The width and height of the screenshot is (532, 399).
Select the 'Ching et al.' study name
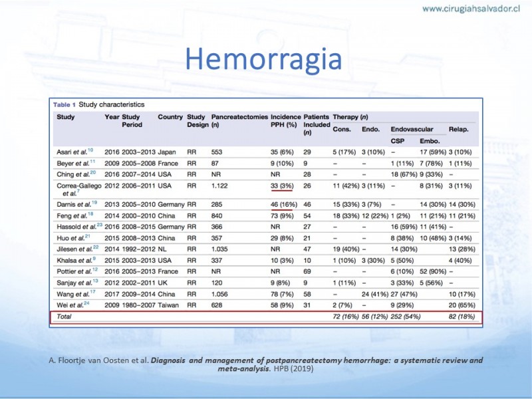tap(73, 174)
